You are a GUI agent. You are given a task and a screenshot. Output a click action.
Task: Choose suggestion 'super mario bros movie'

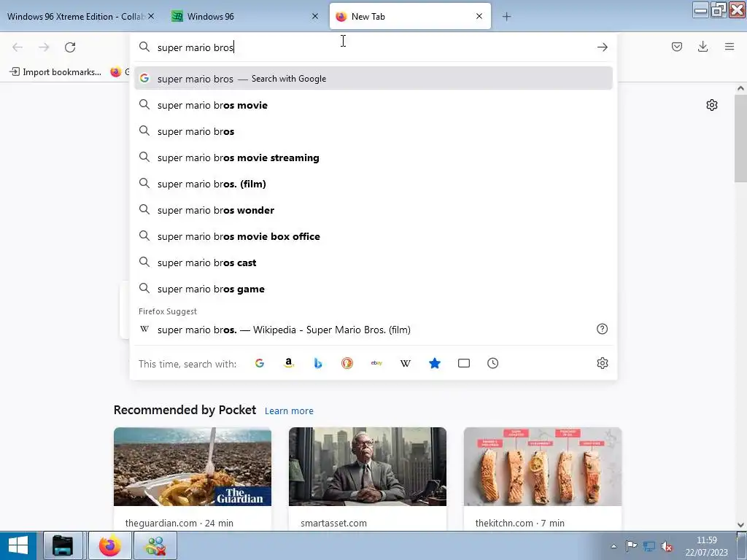373,105
